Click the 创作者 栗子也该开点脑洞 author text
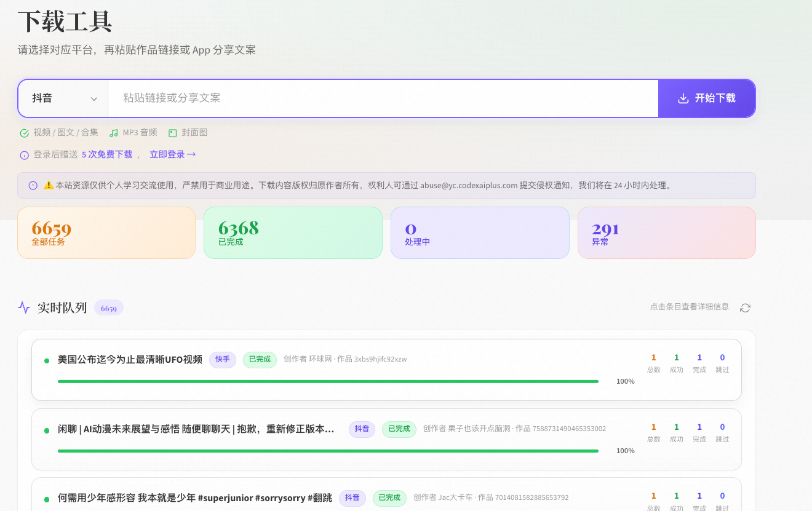812x511 pixels. click(x=467, y=429)
